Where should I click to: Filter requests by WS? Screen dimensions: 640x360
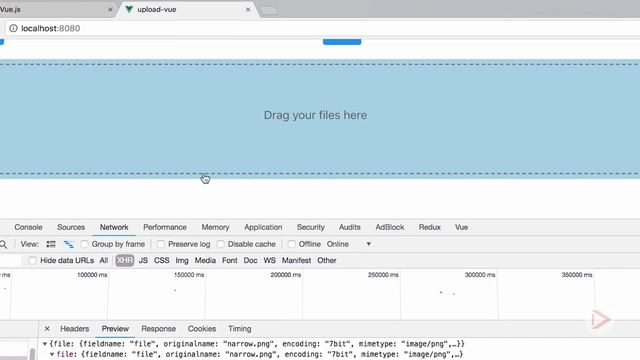[x=269, y=260]
